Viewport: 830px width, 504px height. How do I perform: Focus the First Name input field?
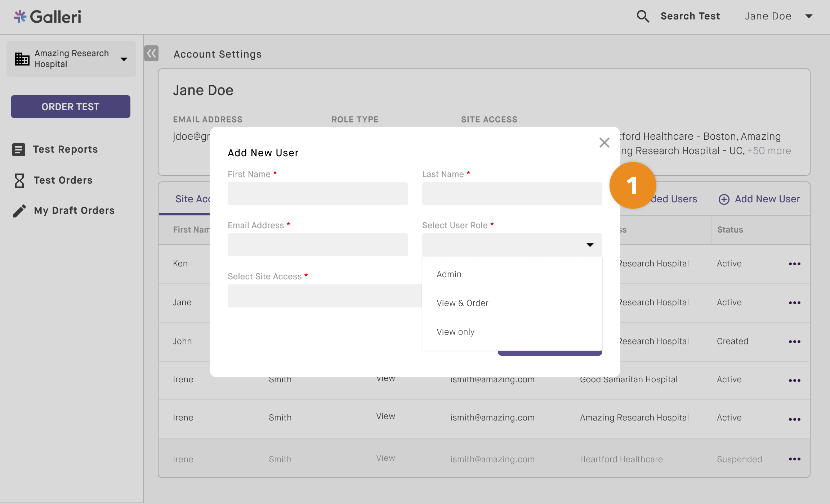click(x=317, y=194)
